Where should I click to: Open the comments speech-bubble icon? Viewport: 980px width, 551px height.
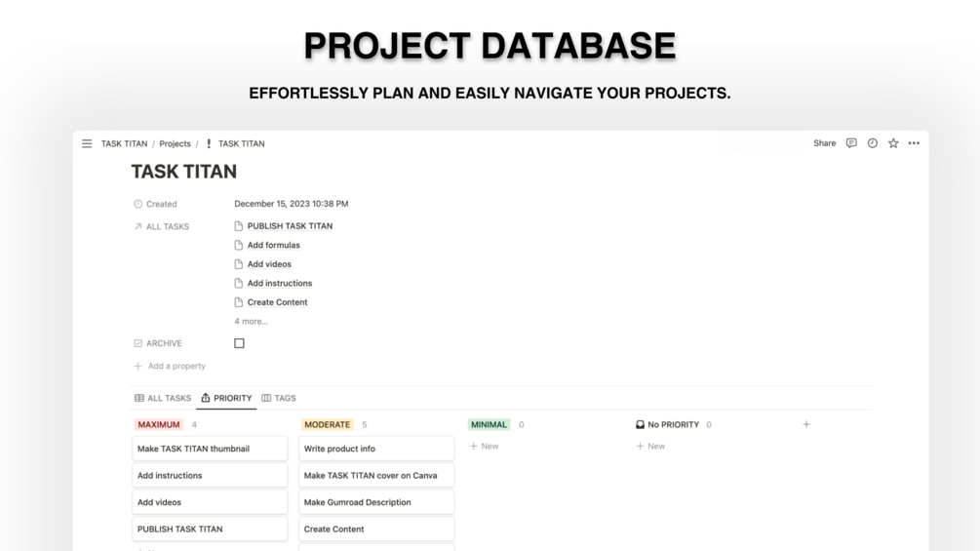pos(851,143)
